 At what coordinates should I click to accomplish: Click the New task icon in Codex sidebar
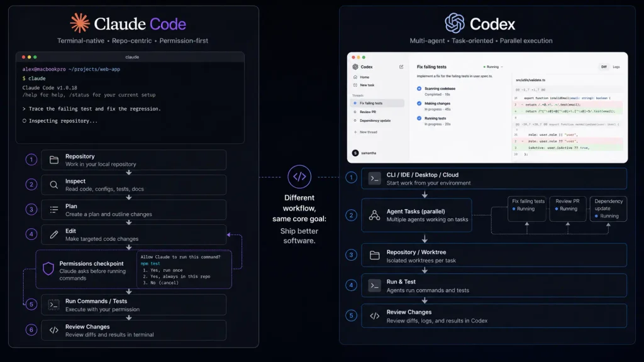click(355, 85)
